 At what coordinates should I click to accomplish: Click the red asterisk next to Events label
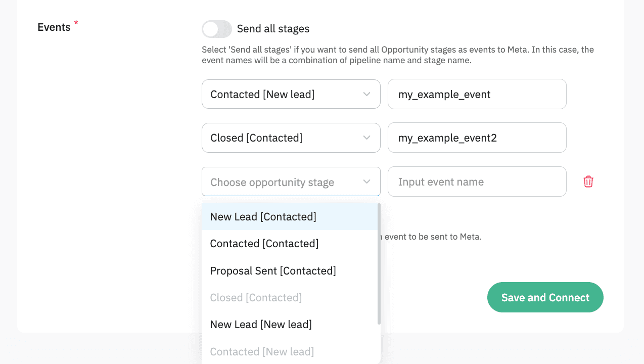click(x=76, y=23)
